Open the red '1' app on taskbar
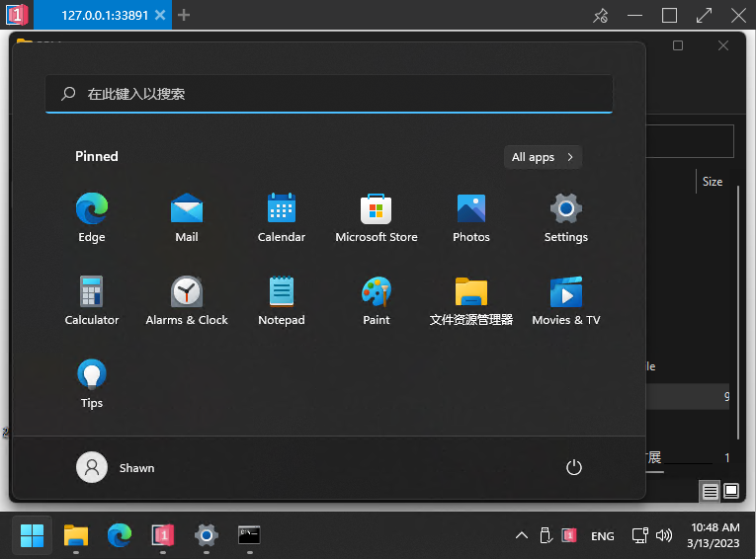The image size is (756, 559). pyautogui.click(x=163, y=535)
